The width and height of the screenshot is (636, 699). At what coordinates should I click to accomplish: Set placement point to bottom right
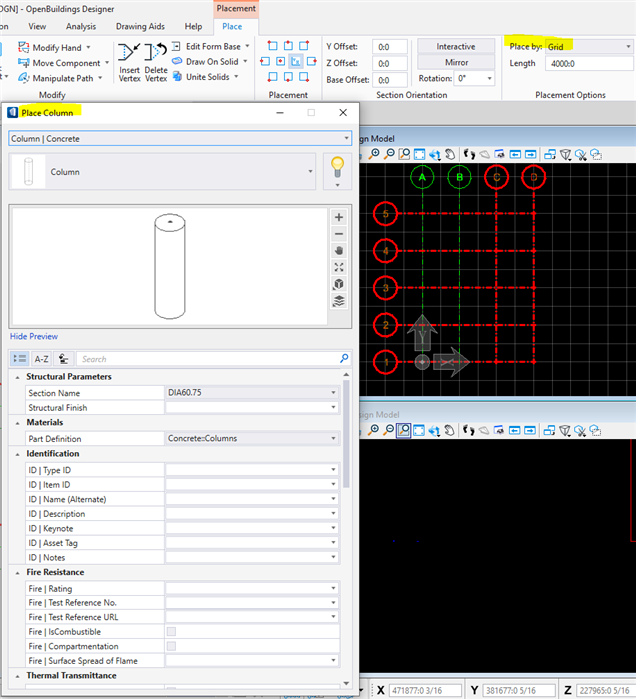(304, 77)
